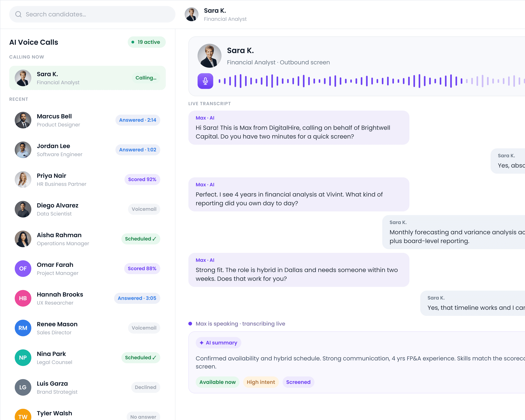The image size is (525, 420).
Task: Focus the Search candidates field
Action: pos(92,14)
